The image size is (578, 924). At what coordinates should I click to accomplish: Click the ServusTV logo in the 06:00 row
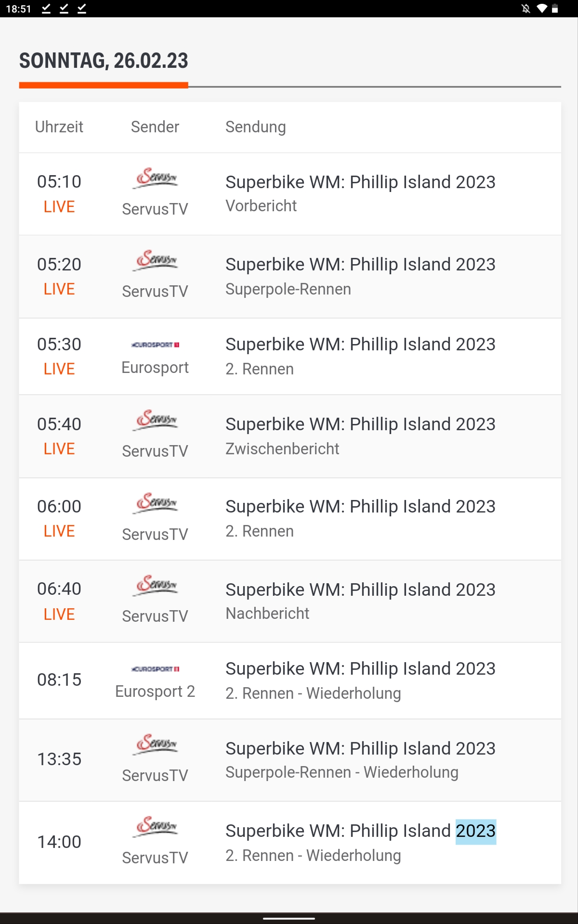pyautogui.click(x=155, y=503)
